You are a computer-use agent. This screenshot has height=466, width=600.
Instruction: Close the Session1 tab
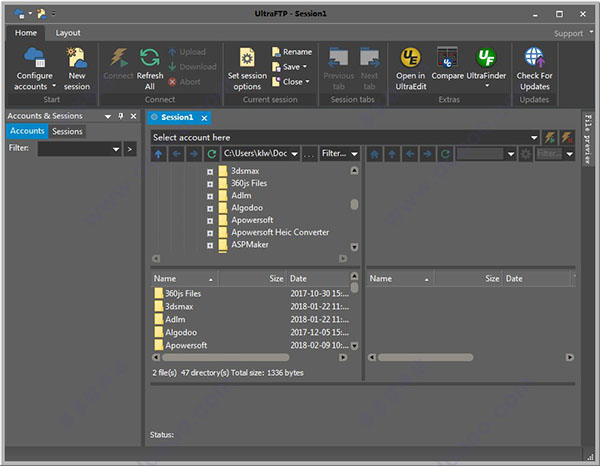[x=204, y=118]
